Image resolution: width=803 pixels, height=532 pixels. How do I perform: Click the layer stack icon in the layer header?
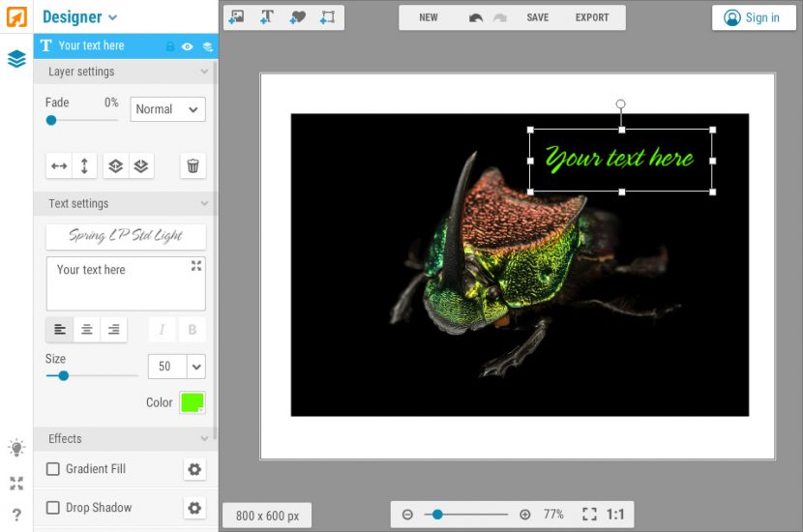pyautogui.click(x=207, y=46)
